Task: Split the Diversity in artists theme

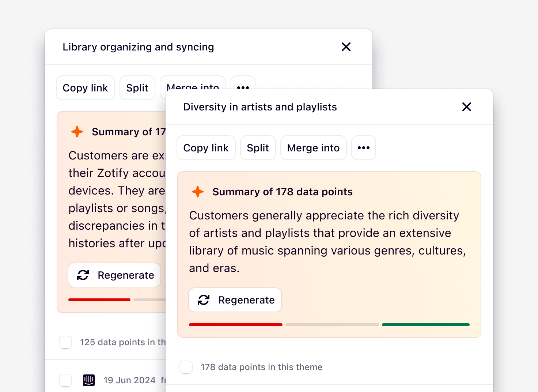Action: click(x=258, y=148)
